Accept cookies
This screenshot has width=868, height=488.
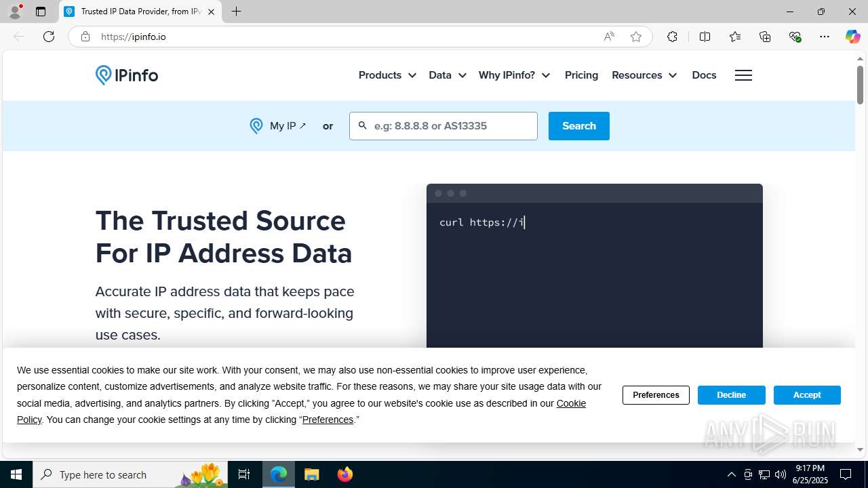click(807, 395)
